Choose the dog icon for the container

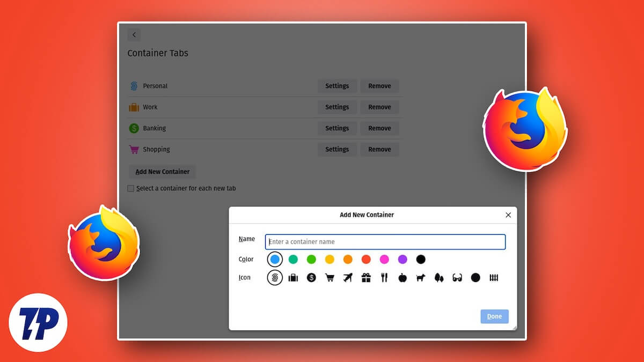click(x=421, y=277)
